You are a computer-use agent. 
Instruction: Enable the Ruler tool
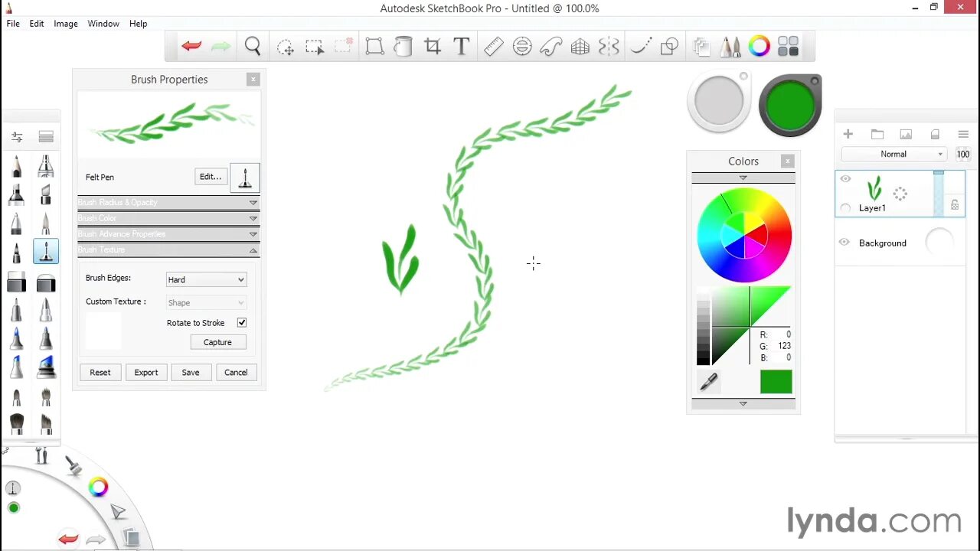tap(493, 47)
